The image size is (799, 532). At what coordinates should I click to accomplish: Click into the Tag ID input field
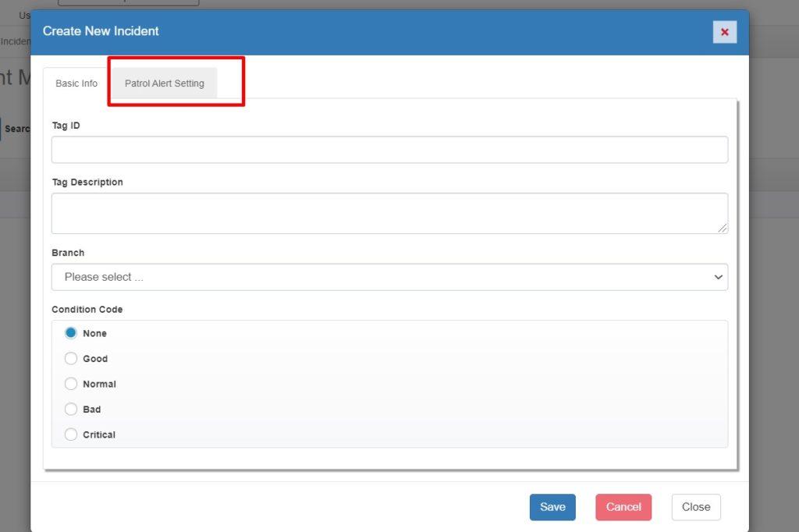coord(389,150)
